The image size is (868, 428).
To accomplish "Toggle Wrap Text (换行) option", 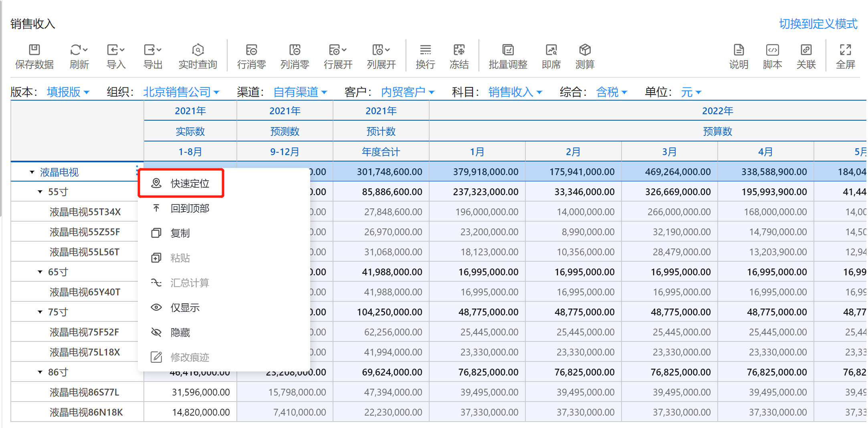I will coord(425,50).
